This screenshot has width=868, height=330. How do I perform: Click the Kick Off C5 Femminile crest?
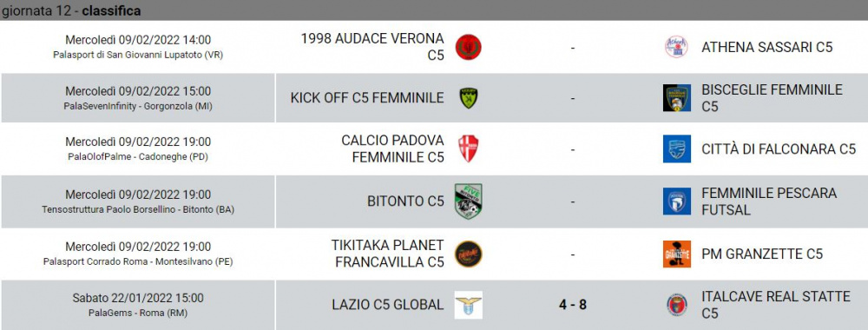[x=469, y=98]
